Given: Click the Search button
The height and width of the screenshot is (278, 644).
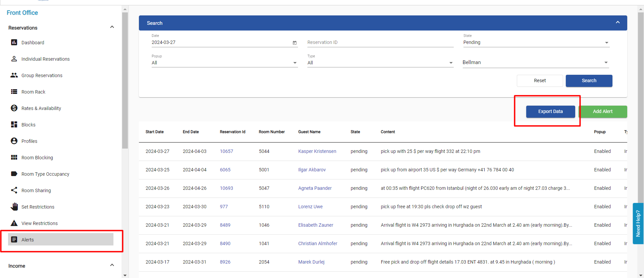Looking at the screenshot, I should pyautogui.click(x=589, y=81).
